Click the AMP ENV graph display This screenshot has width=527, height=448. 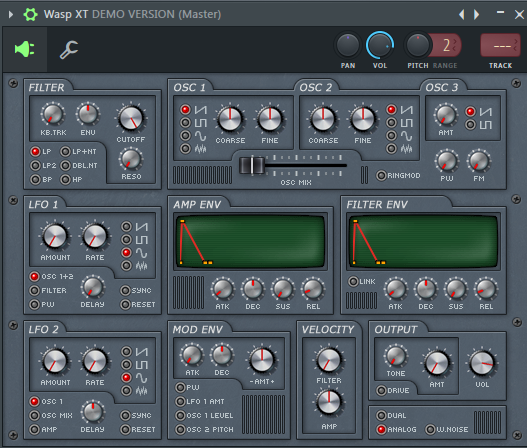click(250, 241)
